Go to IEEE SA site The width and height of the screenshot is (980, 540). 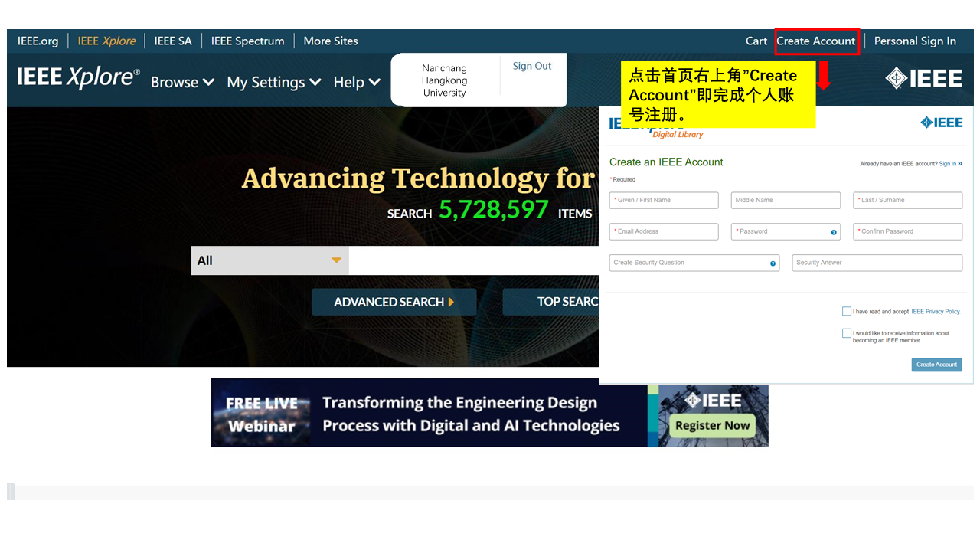(x=173, y=41)
